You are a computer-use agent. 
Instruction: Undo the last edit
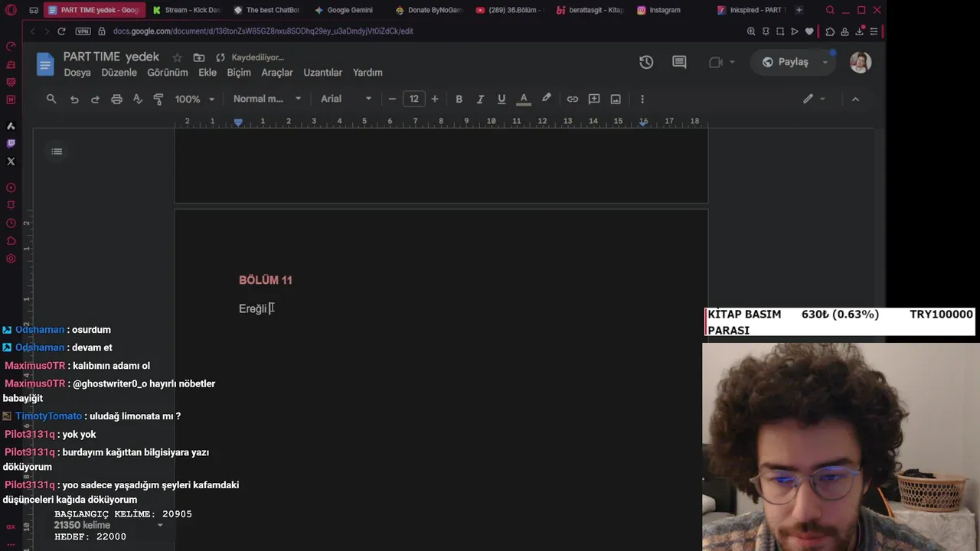(x=74, y=99)
